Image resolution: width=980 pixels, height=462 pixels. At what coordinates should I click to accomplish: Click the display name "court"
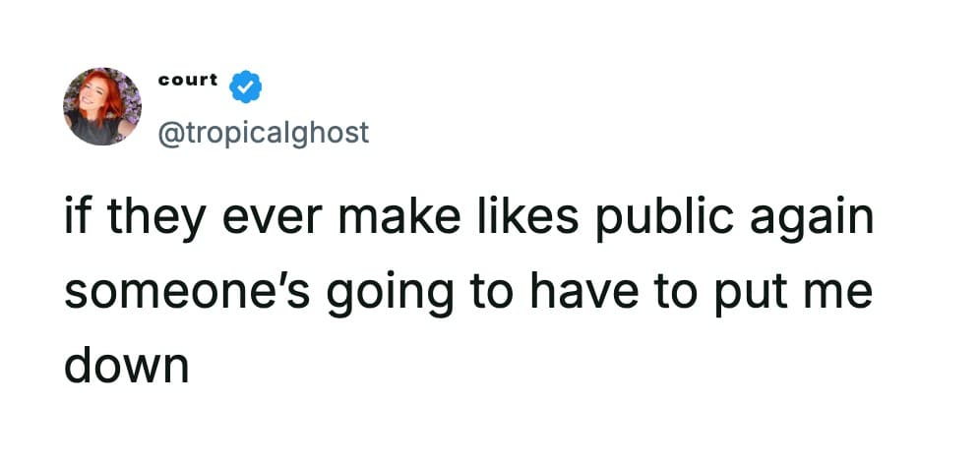187,81
